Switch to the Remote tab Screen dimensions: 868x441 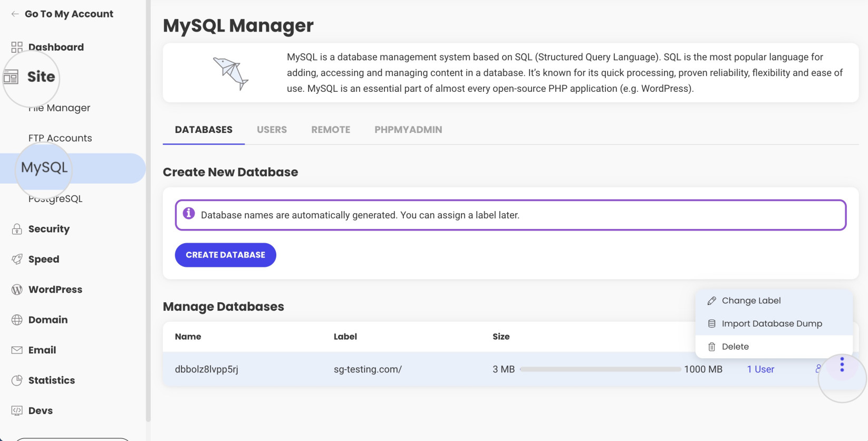[331, 130]
